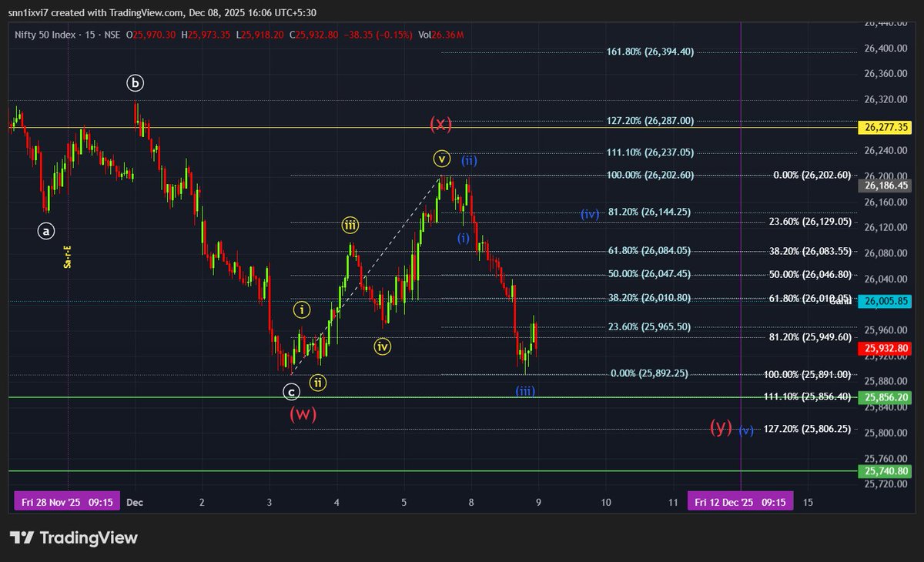
Task: Select the white circled 'c' wave label
Action: [x=291, y=392]
